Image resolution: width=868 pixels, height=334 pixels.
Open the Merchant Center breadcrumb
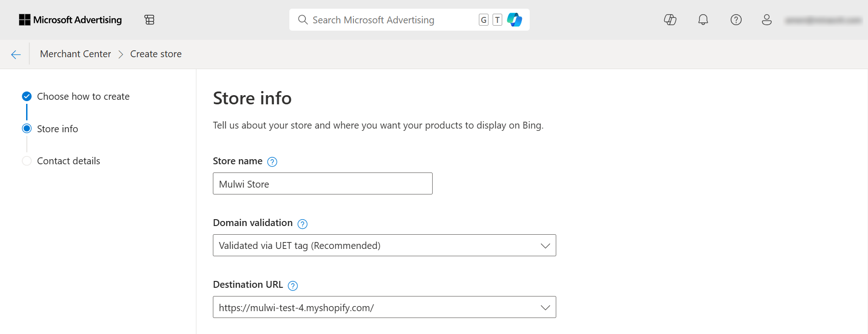pyautogui.click(x=76, y=54)
